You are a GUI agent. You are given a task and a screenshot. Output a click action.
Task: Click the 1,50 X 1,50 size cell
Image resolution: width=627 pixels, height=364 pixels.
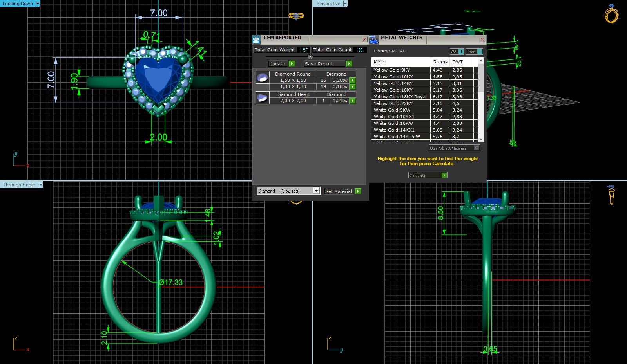tap(293, 81)
